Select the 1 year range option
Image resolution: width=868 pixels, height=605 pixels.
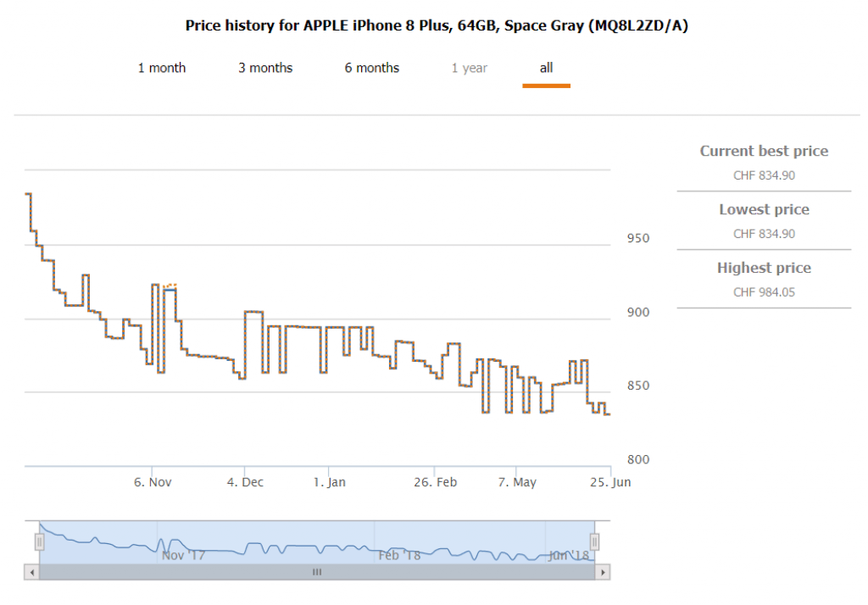[x=469, y=68]
